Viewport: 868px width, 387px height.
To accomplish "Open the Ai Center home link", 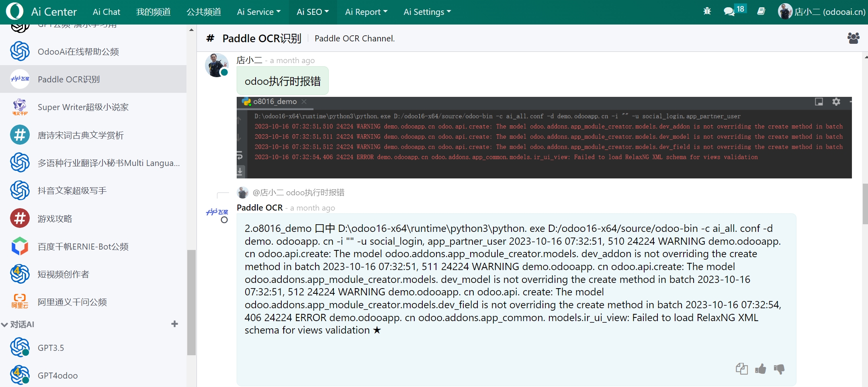I will tap(54, 12).
